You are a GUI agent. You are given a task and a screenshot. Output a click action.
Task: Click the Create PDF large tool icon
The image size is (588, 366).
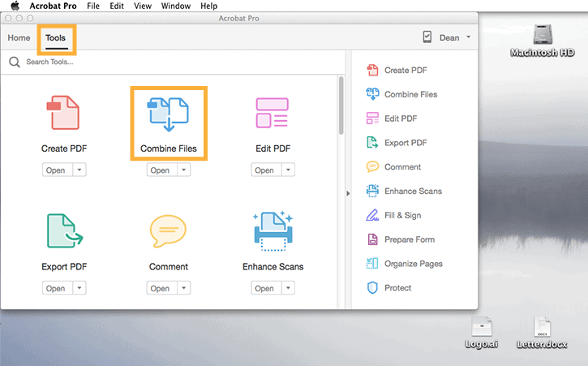pos(63,113)
